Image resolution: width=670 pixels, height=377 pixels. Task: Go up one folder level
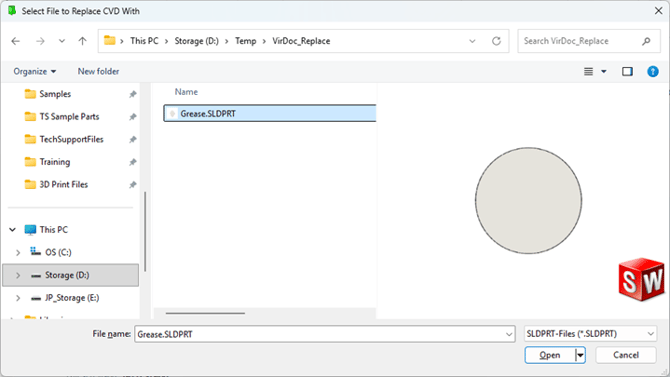82,41
